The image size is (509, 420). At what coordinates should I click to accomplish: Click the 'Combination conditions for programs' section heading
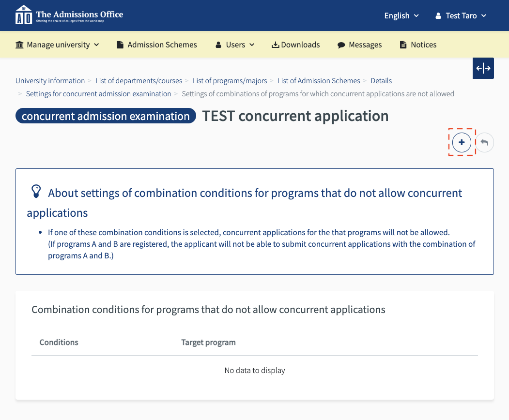(208, 310)
